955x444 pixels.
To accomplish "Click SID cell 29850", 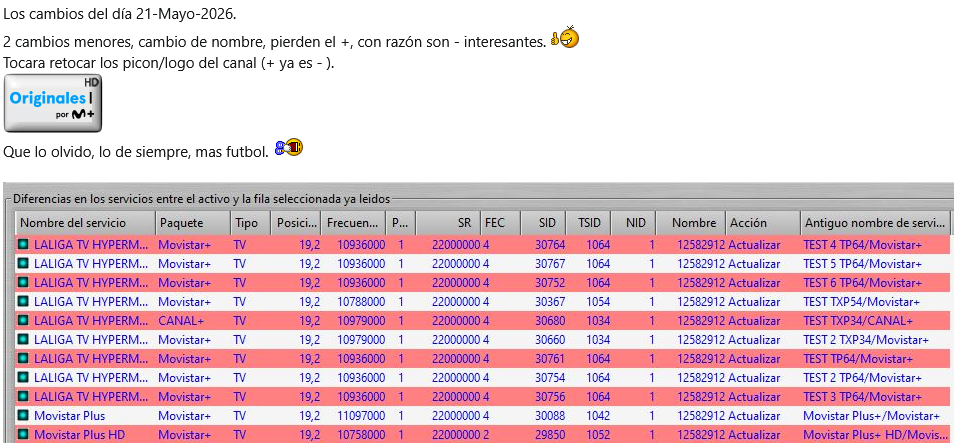I will pos(551,434).
